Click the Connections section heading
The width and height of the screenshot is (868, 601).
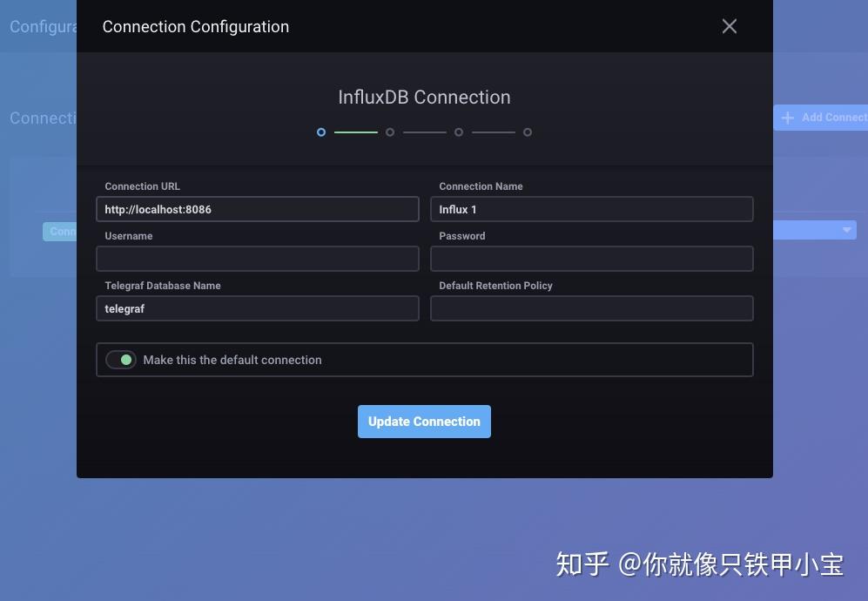tap(38, 118)
